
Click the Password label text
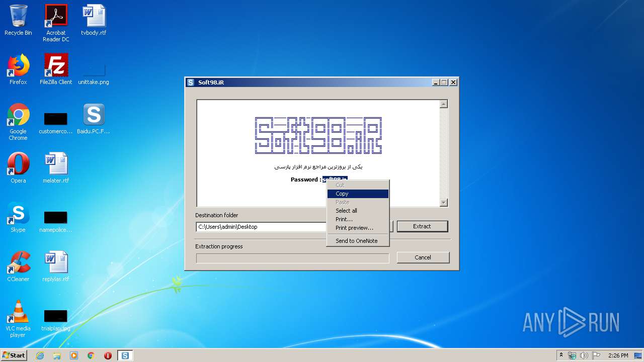click(x=305, y=179)
